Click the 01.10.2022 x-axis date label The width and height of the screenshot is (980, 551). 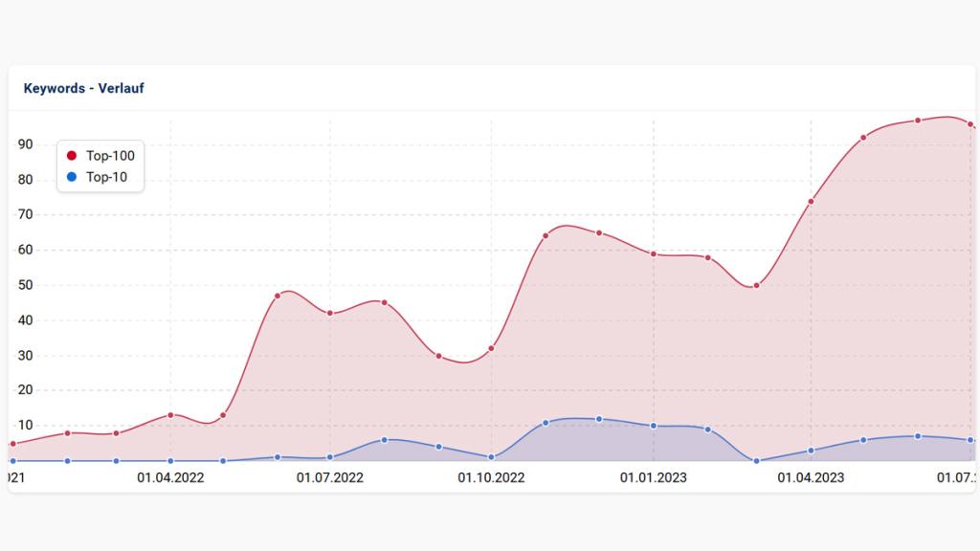(x=491, y=476)
